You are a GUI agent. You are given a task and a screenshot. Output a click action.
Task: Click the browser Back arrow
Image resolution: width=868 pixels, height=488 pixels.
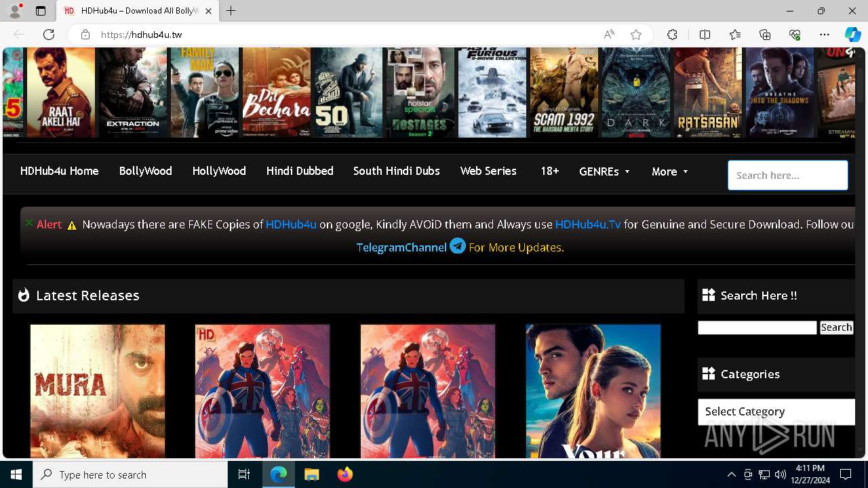coord(19,35)
